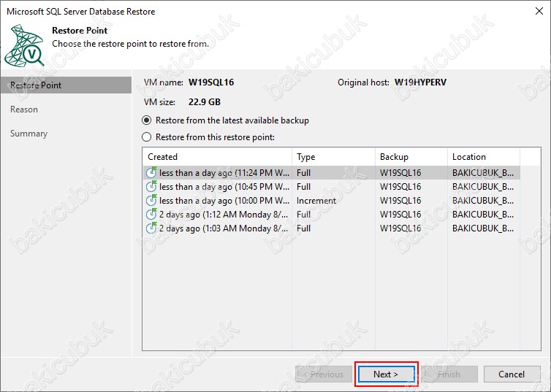Click restore point icon for 10:45 PM backup

point(151,186)
